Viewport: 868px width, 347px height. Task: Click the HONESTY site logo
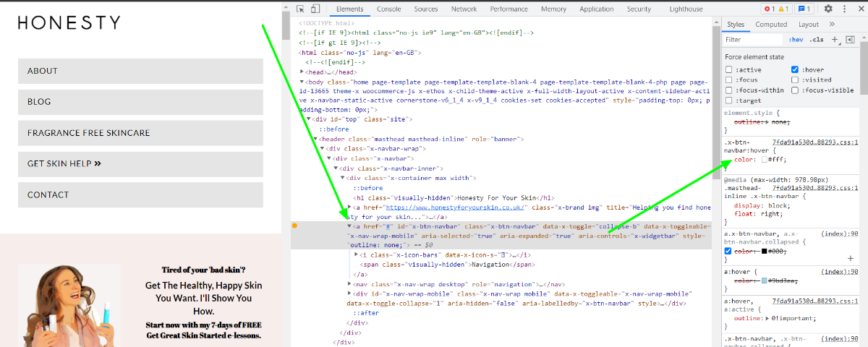point(69,22)
